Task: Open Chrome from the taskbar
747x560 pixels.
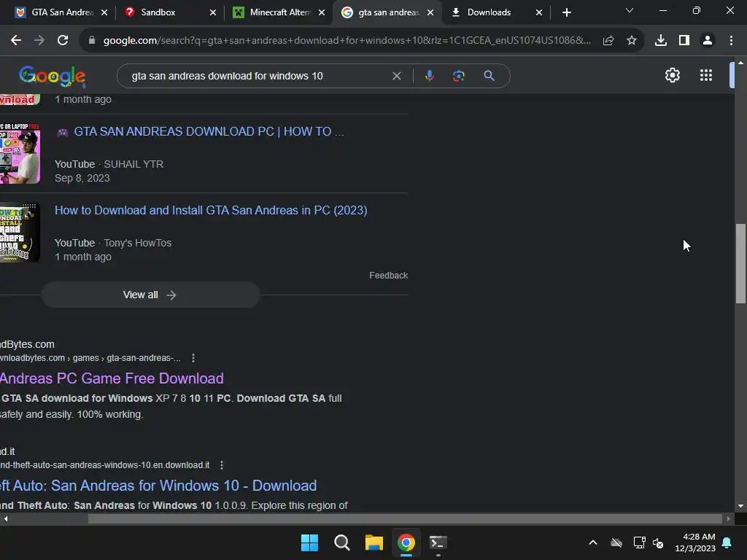Action: pos(406,542)
